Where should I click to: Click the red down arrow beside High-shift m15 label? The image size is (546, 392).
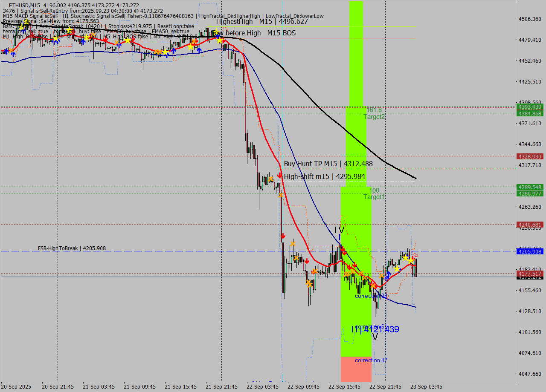tap(279, 175)
